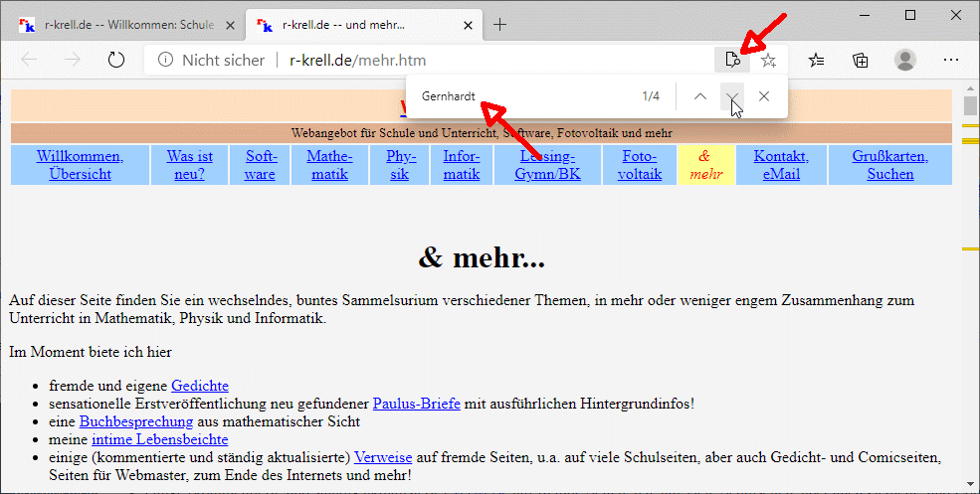Open the Collections icon in toolbar
This screenshot has height=494, width=980.
861,60
